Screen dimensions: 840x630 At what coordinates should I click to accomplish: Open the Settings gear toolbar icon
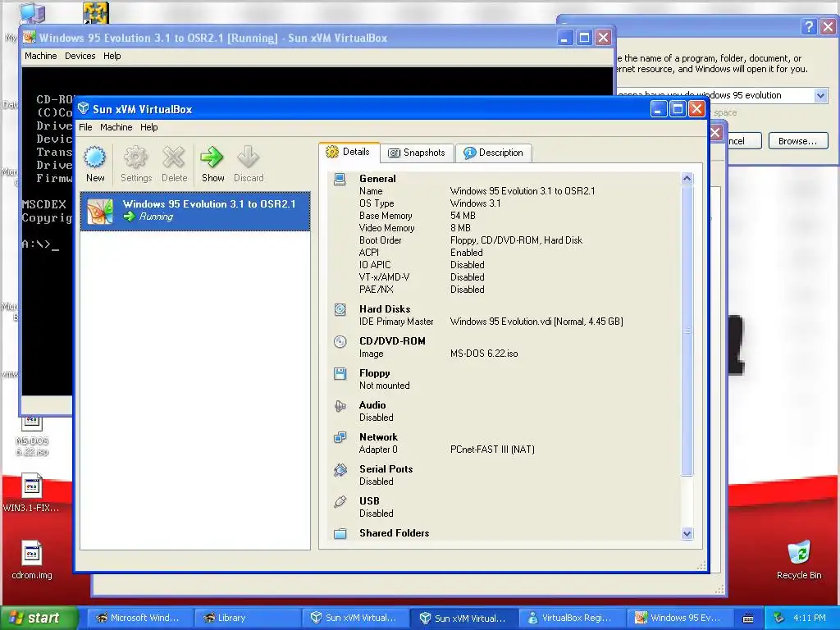pyautogui.click(x=135, y=157)
